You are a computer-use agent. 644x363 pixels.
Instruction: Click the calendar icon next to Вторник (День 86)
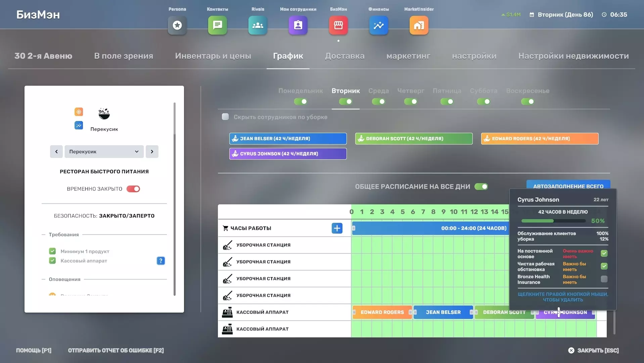532,15
